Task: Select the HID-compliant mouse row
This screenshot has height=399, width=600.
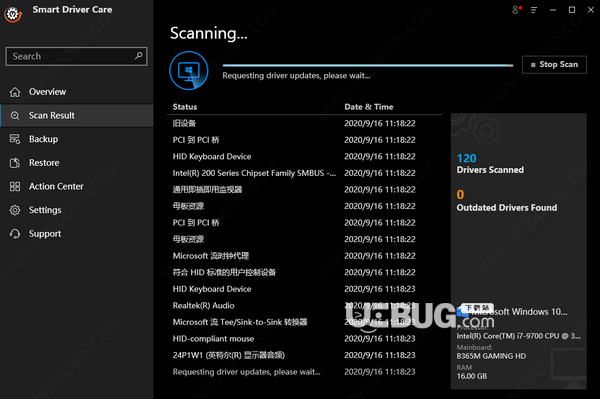Action: click(x=304, y=339)
